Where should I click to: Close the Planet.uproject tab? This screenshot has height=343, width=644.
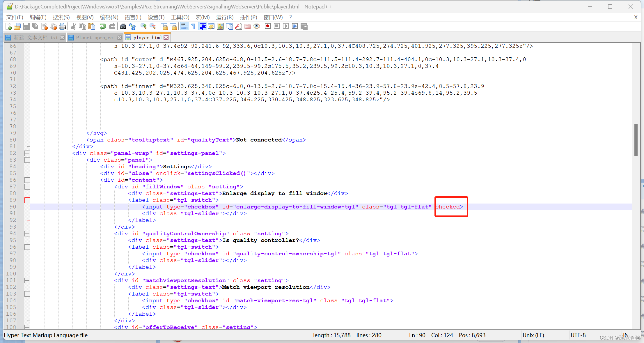pos(119,38)
